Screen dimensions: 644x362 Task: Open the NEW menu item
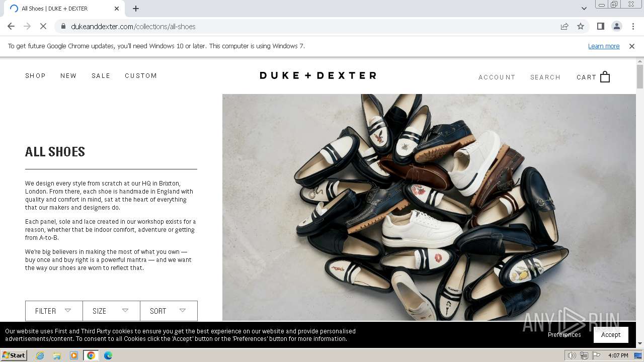(x=68, y=76)
